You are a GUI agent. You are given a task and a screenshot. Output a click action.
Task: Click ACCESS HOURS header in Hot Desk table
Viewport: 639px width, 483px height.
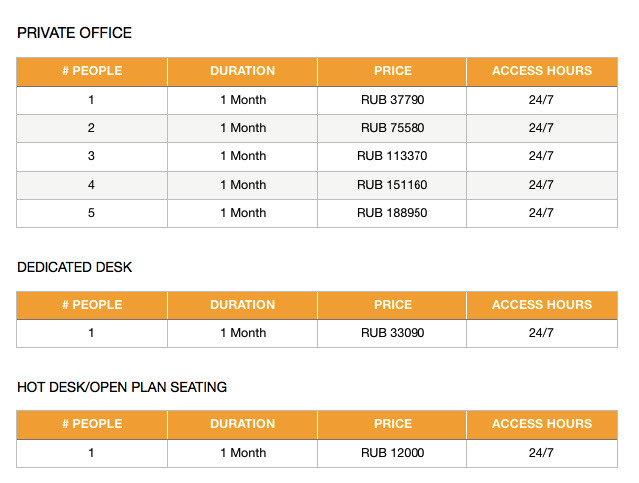click(542, 424)
